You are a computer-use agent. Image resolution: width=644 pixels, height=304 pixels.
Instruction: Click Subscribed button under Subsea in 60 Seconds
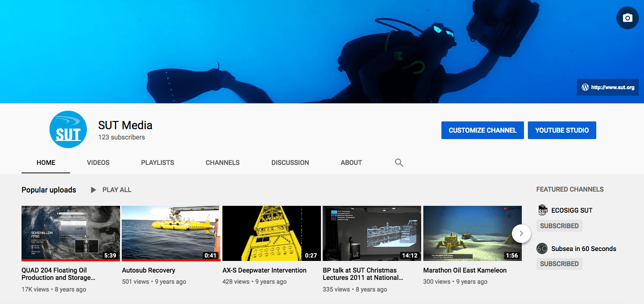pos(559,264)
